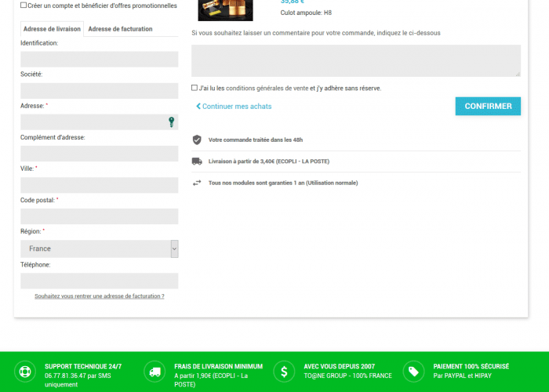Image resolution: width=549 pixels, height=392 pixels.
Task: Click the arrows icon beside modules garanties 1 an
Action: click(197, 183)
